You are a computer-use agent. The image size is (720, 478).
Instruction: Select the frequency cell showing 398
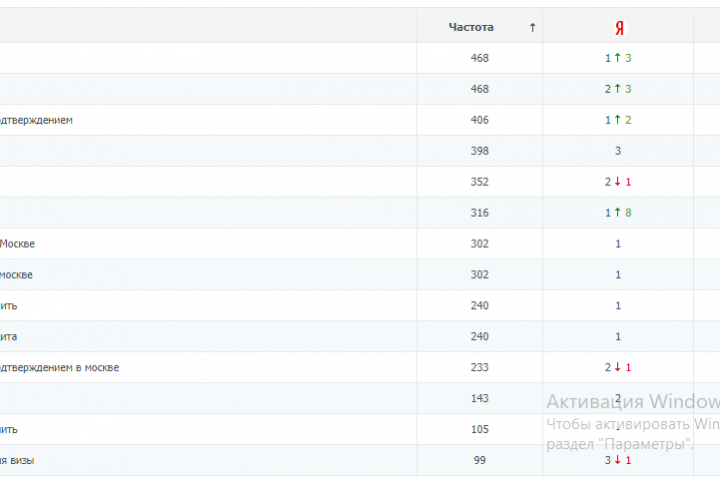pyautogui.click(x=479, y=151)
